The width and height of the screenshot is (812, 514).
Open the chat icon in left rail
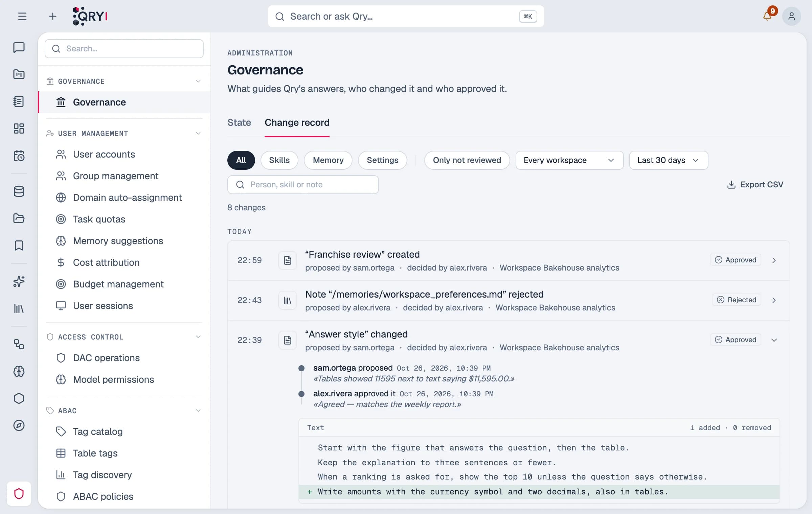(x=19, y=47)
